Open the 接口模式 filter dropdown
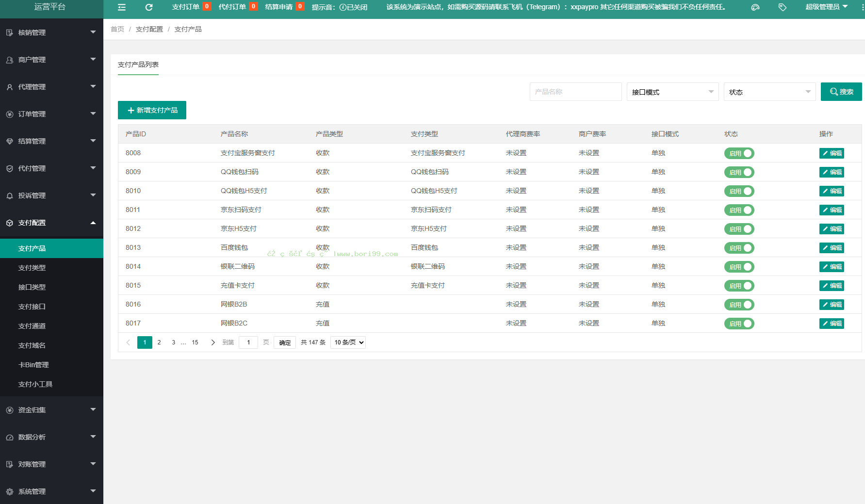Screen dimensions: 865x504 pyautogui.click(x=672, y=92)
